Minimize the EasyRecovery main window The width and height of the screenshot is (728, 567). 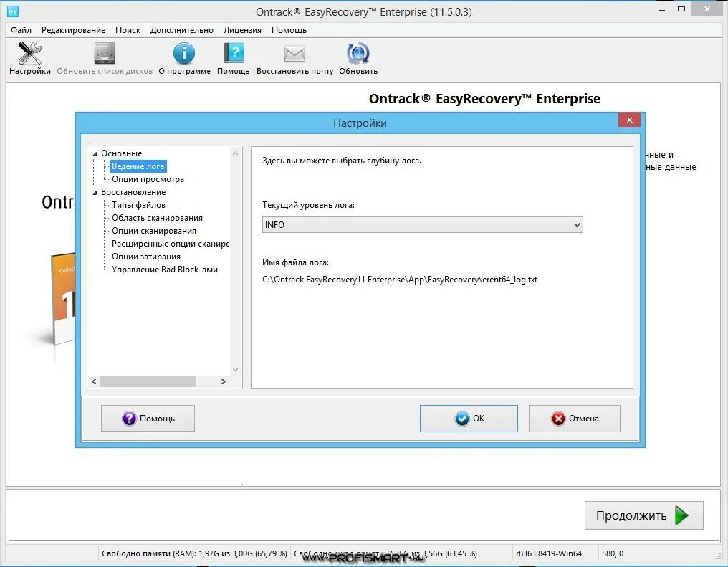point(662,10)
